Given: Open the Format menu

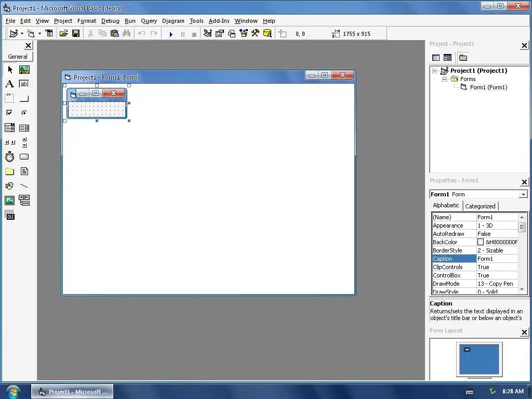Looking at the screenshot, I should click(x=87, y=21).
